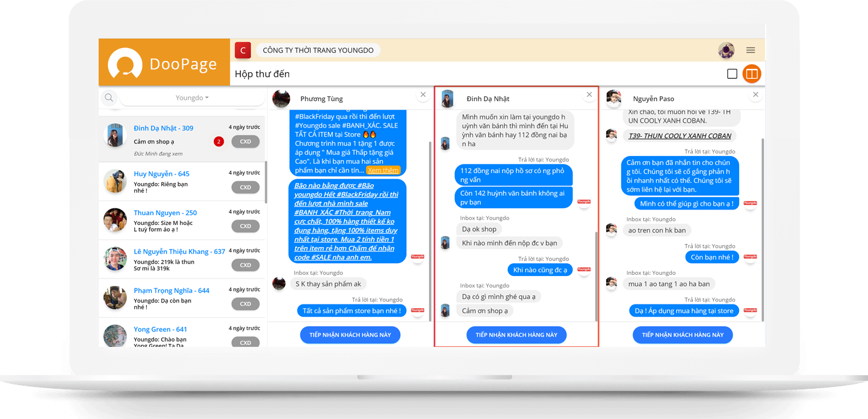
Task: Click conversation list scrollbar
Action: (x=266, y=182)
